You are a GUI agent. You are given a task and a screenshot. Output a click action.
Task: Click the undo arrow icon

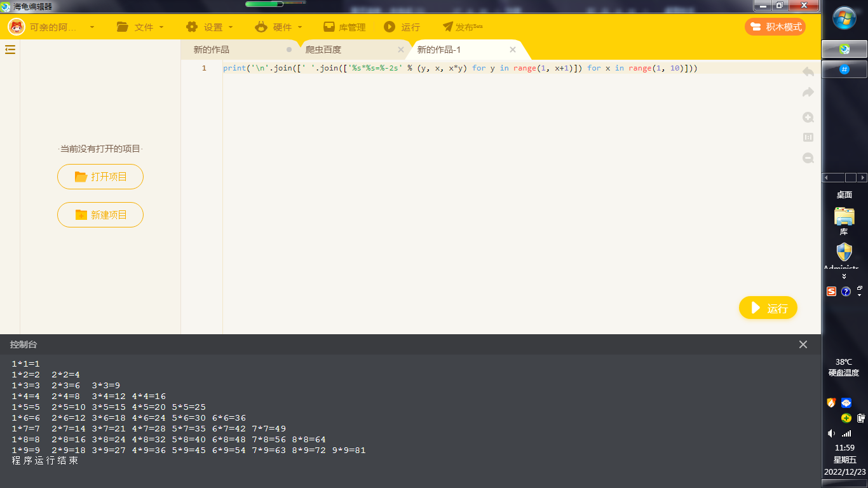[808, 72]
